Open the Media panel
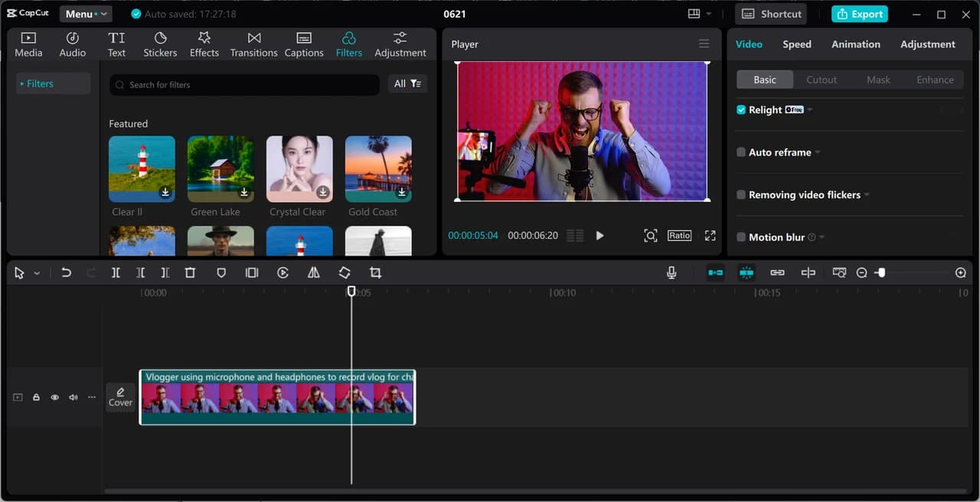The image size is (980, 502). pos(28,45)
